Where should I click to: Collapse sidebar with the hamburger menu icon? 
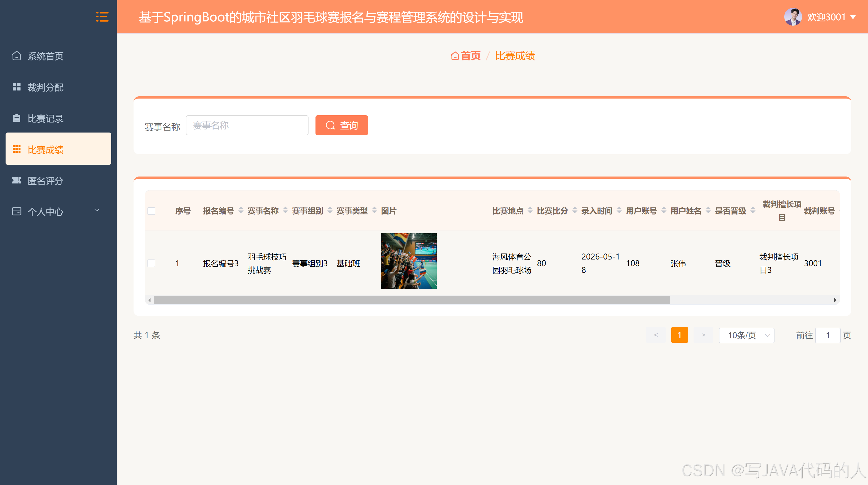click(x=102, y=17)
